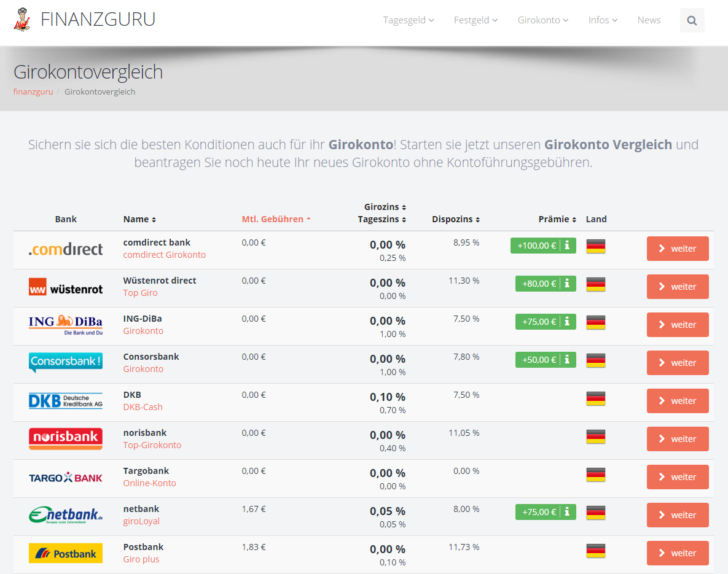728x574 pixels.
Task: Open the ING-DiBa Girokonto link
Action: (x=143, y=331)
